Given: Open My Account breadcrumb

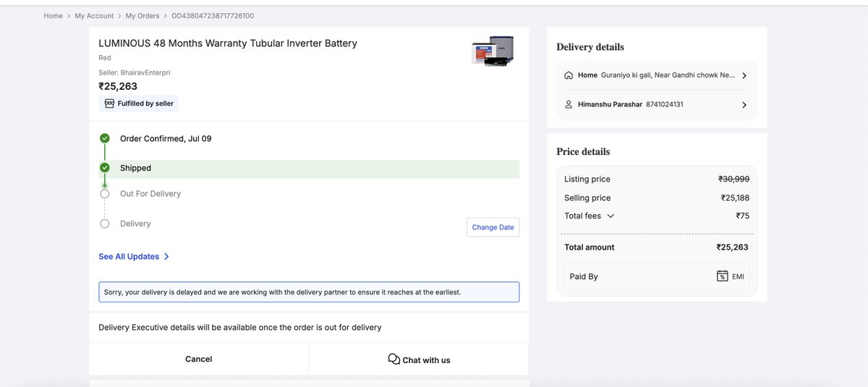Looking at the screenshot, I should [94, 16].
